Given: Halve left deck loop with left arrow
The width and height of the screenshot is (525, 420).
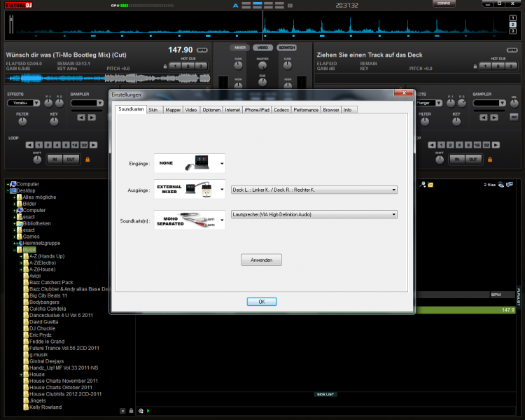Looking at the screenshot, I should (29, 145).
